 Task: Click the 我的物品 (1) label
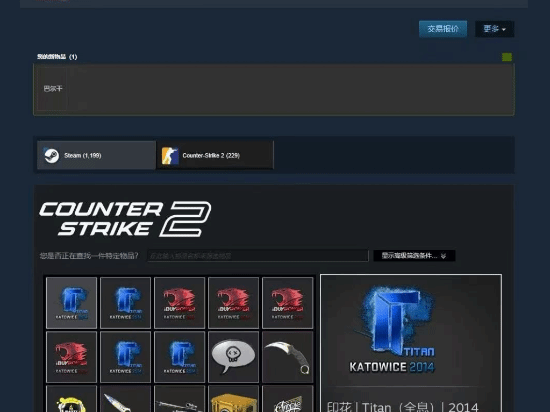click(57, 57)
